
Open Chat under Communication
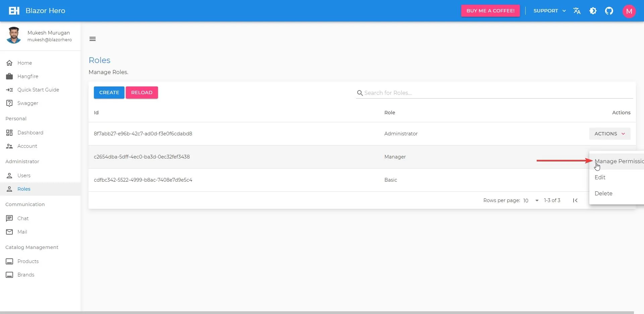tap(22, 218)
